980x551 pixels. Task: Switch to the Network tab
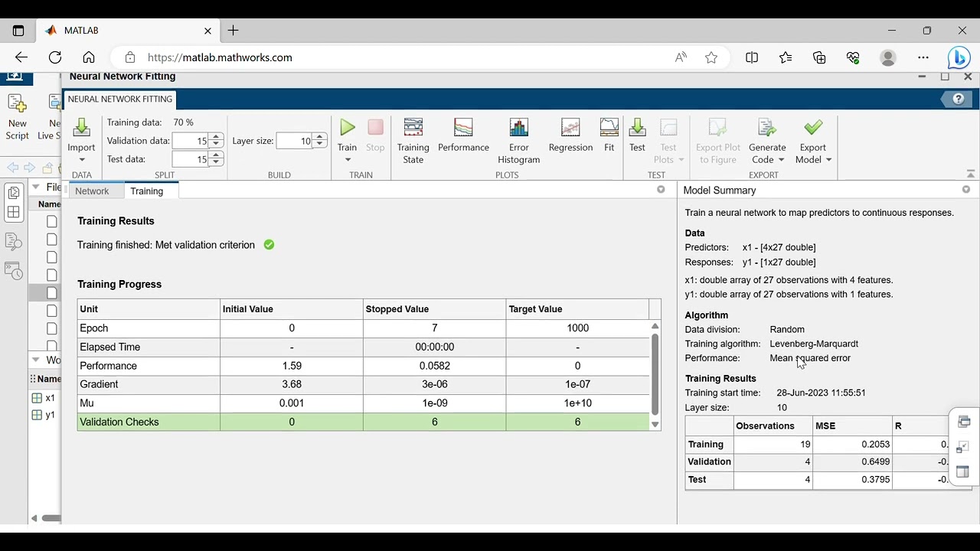[92, 191]
